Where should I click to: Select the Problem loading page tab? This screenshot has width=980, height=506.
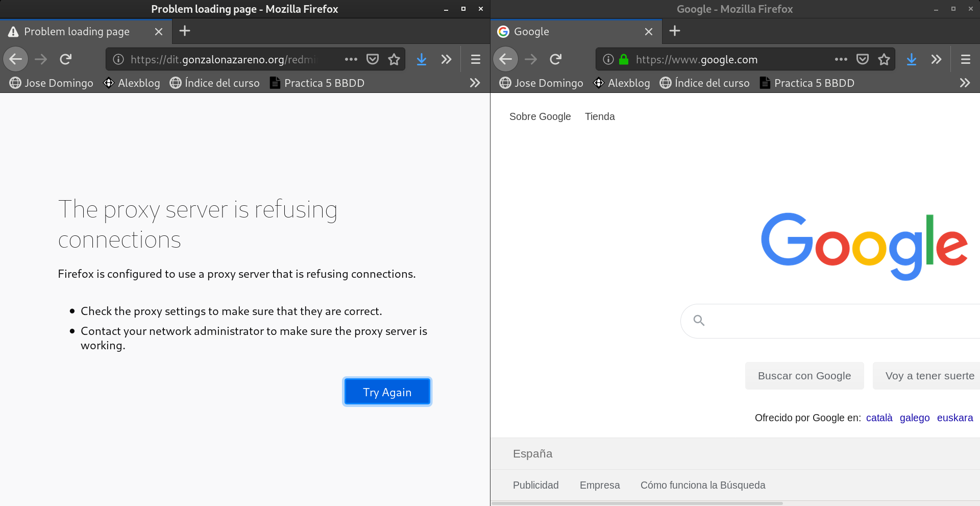[77, 32]
